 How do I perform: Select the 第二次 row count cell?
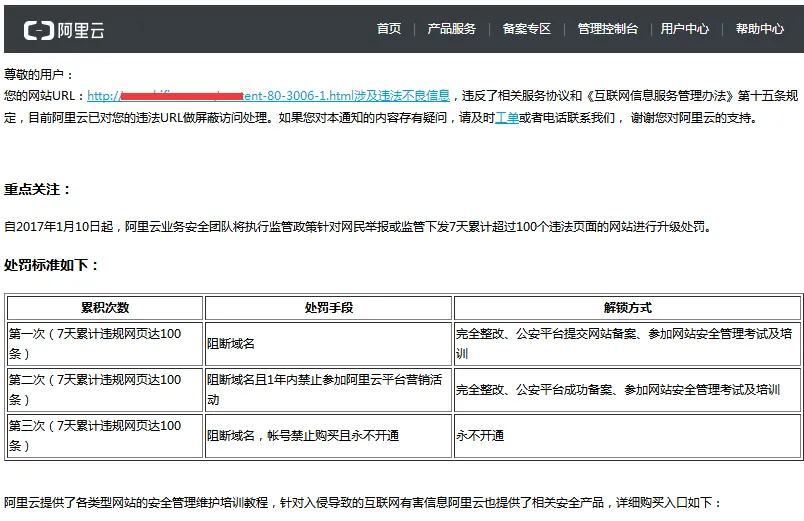(x=105, y=390)
